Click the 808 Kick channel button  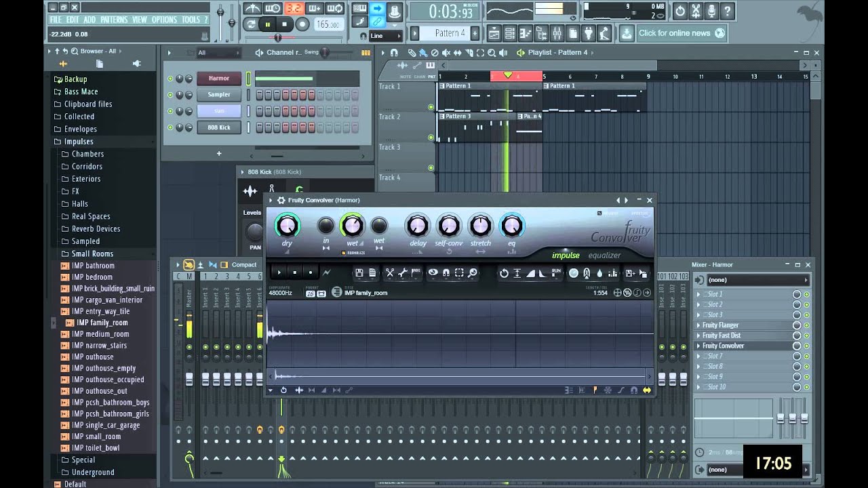click(x=219, y=127)
